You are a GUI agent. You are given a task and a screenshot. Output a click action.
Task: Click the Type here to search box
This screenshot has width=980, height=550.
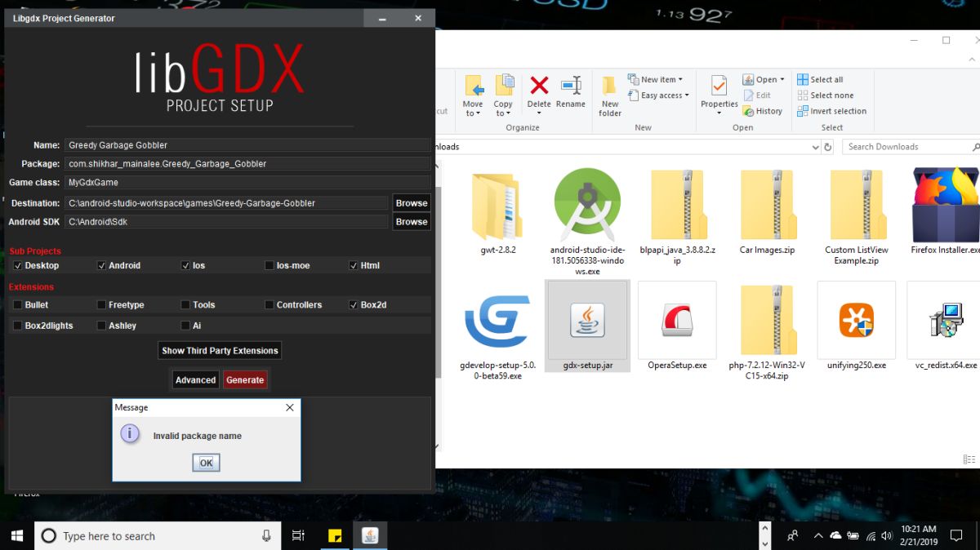157,536
